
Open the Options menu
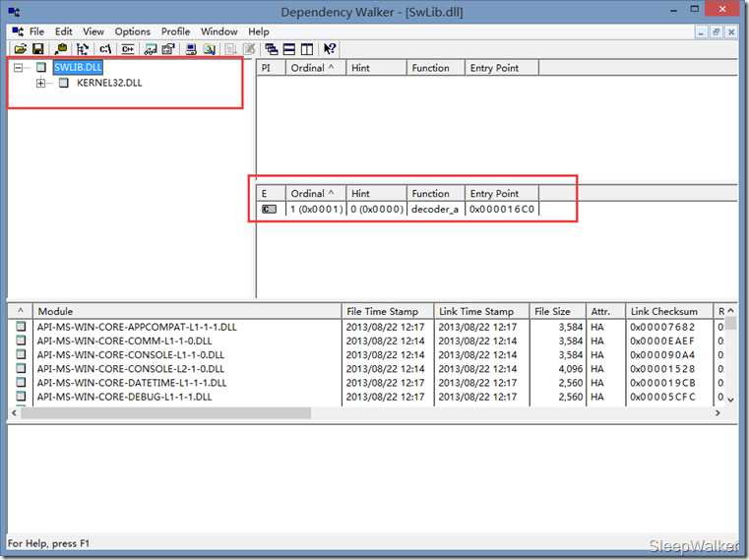pos(132,31)
